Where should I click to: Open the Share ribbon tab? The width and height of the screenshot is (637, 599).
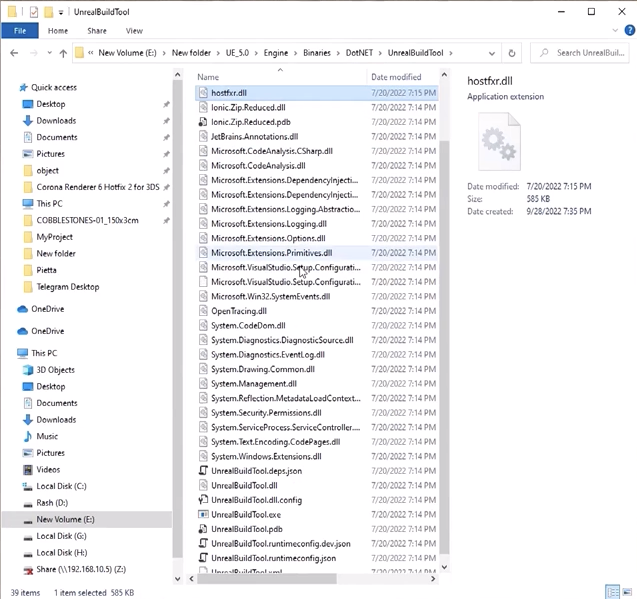(97, 31)
